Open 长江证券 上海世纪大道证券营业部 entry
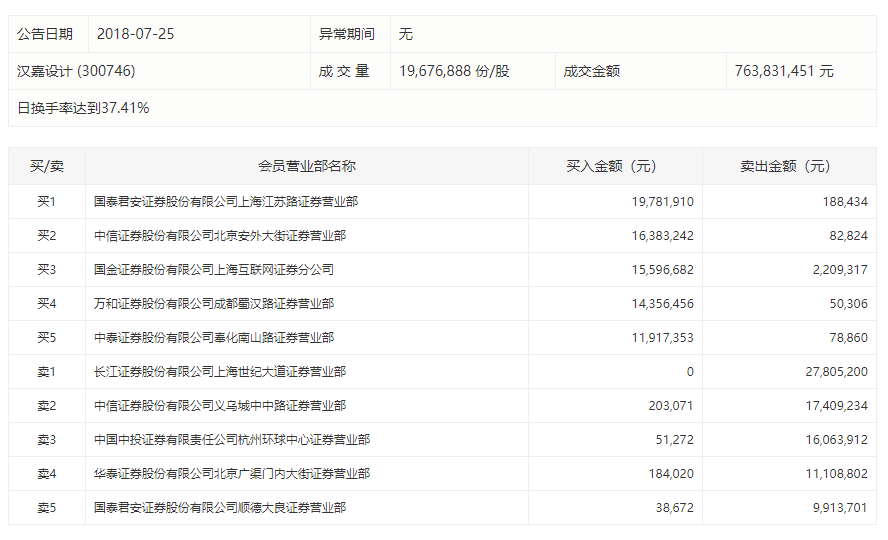The width and height of the screenshot is (888, 540). click(x=220, y=372)
